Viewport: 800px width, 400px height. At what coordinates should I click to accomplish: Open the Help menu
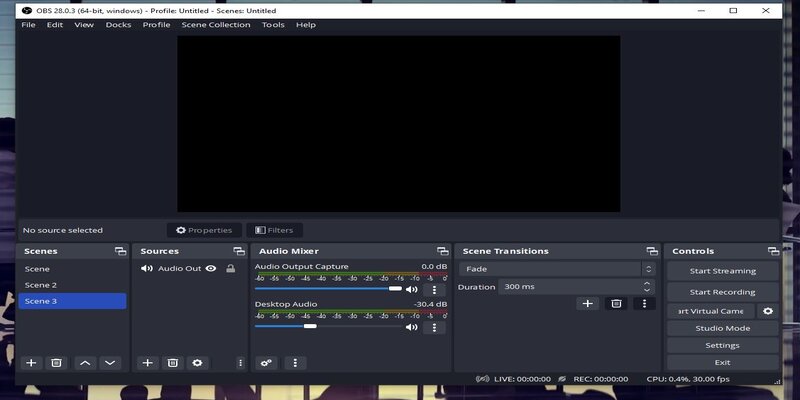[306, 24]
